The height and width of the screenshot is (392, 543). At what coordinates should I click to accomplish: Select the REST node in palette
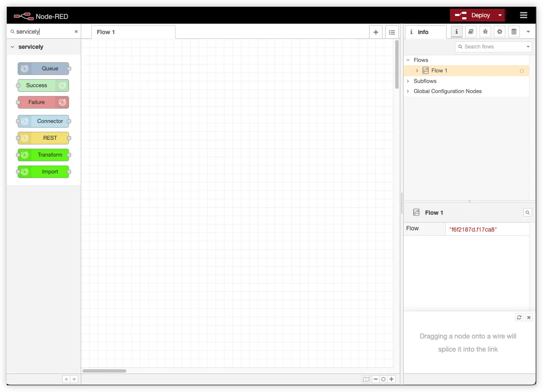43,138
